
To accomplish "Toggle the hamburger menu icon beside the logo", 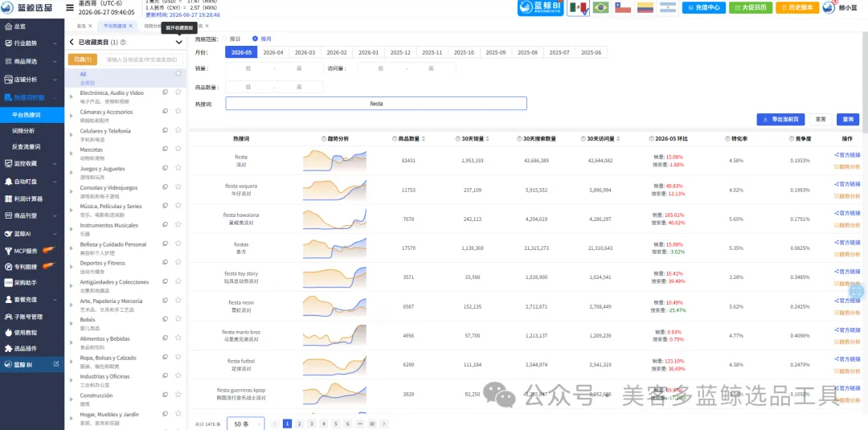I will tap(70, 8).
